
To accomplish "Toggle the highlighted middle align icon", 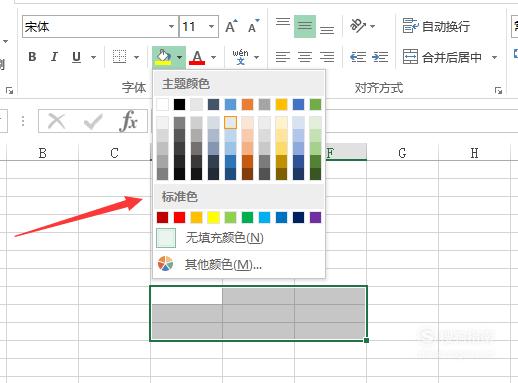I will (305, 26).
